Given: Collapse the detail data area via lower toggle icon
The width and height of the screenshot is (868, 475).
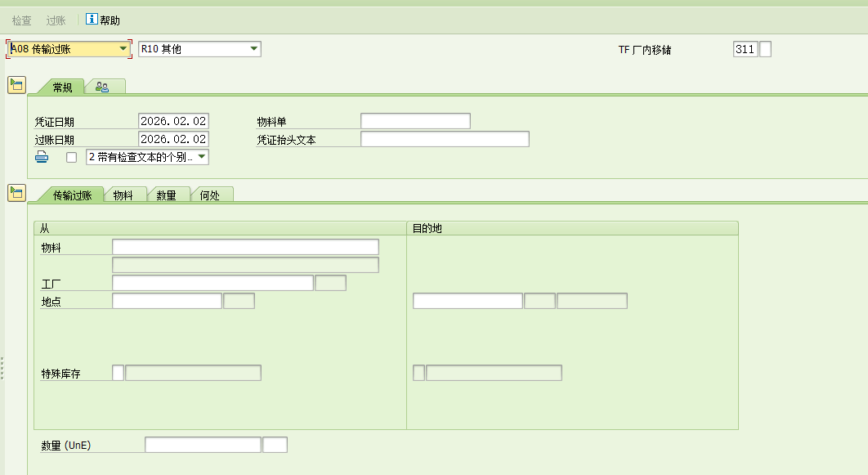Looking at the screenshot, I should pos(16,193).
